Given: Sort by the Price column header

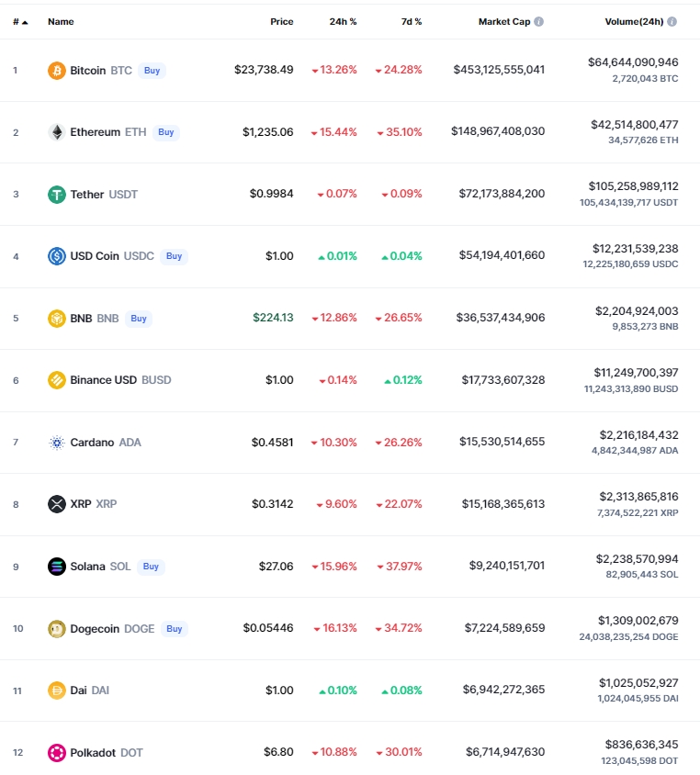Looking at the screenshot, I should (x=282, y=22).
